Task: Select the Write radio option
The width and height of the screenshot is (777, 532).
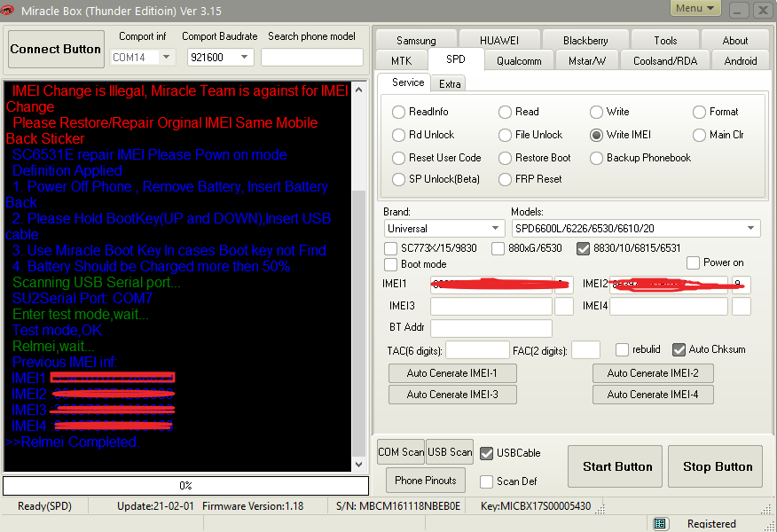Action: click(x=596, y=112)
